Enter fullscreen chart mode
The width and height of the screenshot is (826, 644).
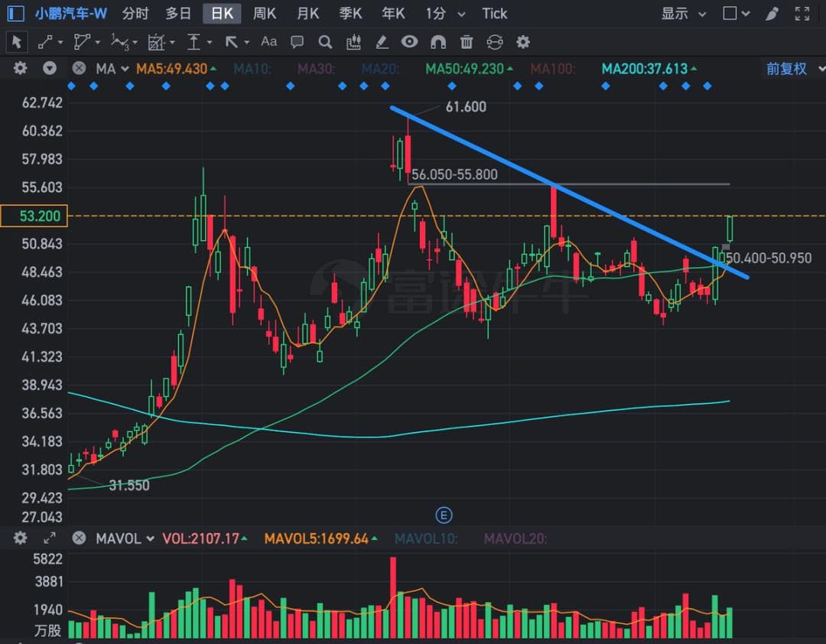tap(802, 13)
